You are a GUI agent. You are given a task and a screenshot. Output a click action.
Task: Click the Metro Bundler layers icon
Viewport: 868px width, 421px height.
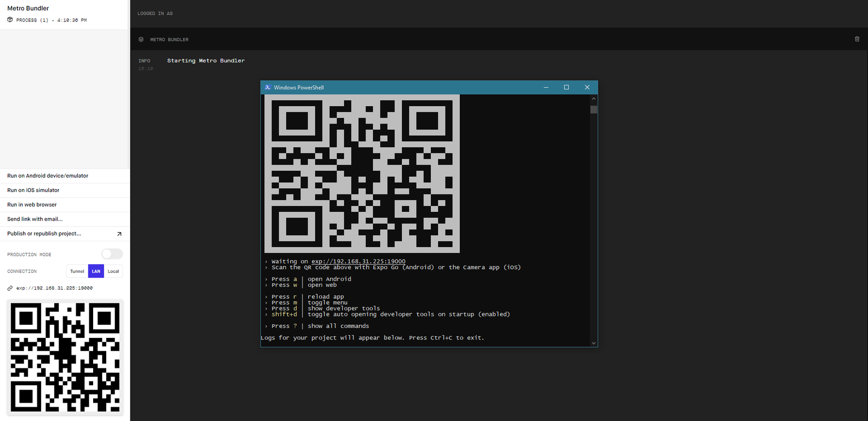(x=141, y=39)
